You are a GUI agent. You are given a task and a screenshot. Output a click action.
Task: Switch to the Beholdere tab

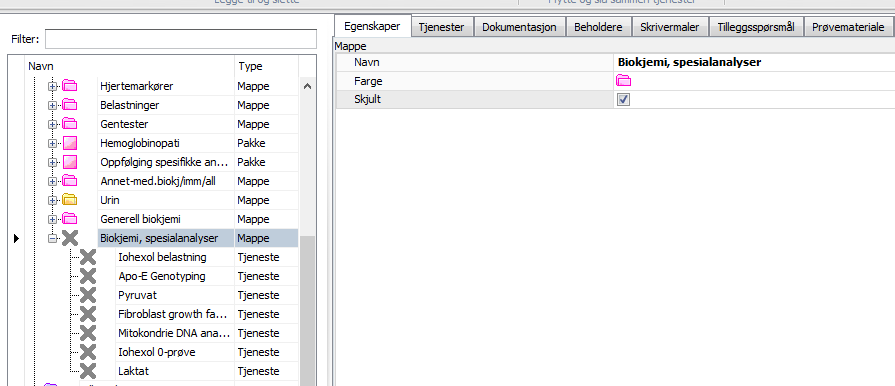[599, 27]
